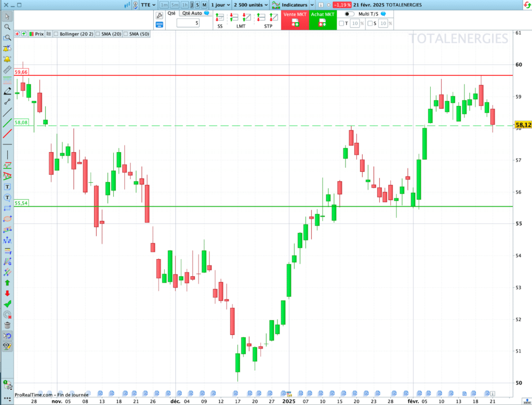Open the 2 500 unités dropdown
Viewport: 532px width, 405px height.
(x=251, y=5)
